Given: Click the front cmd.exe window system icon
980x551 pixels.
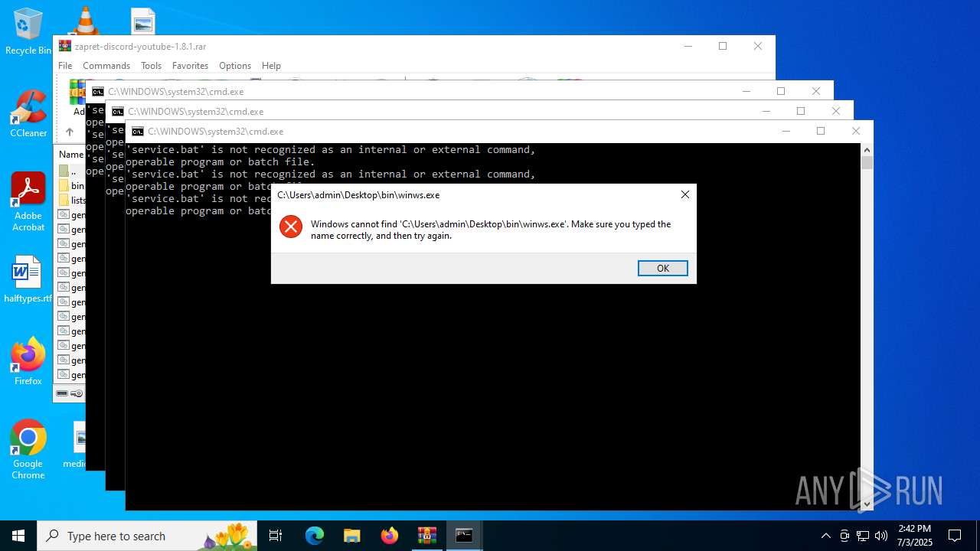Looking at the screenshot, I should click(x=138, y=132).
